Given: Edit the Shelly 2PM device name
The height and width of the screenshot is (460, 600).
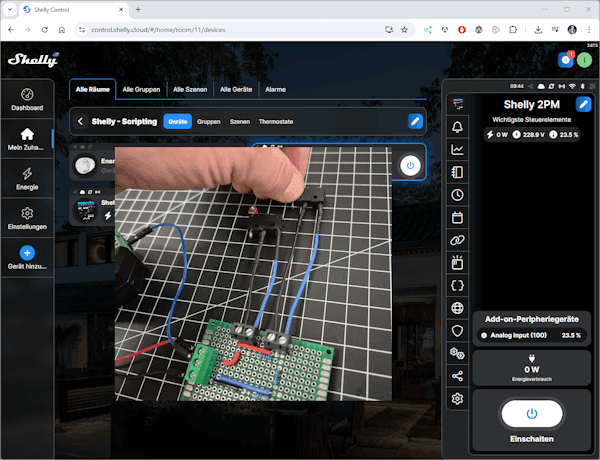Looking at the screenshot, I should (583, 104).
